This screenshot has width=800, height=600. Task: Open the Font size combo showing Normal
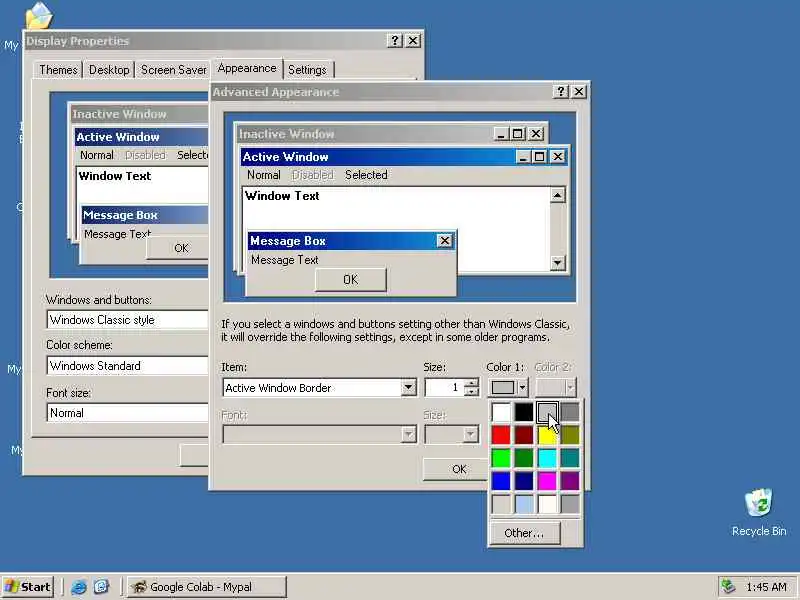pyautogui.click(x=128, y=413)
